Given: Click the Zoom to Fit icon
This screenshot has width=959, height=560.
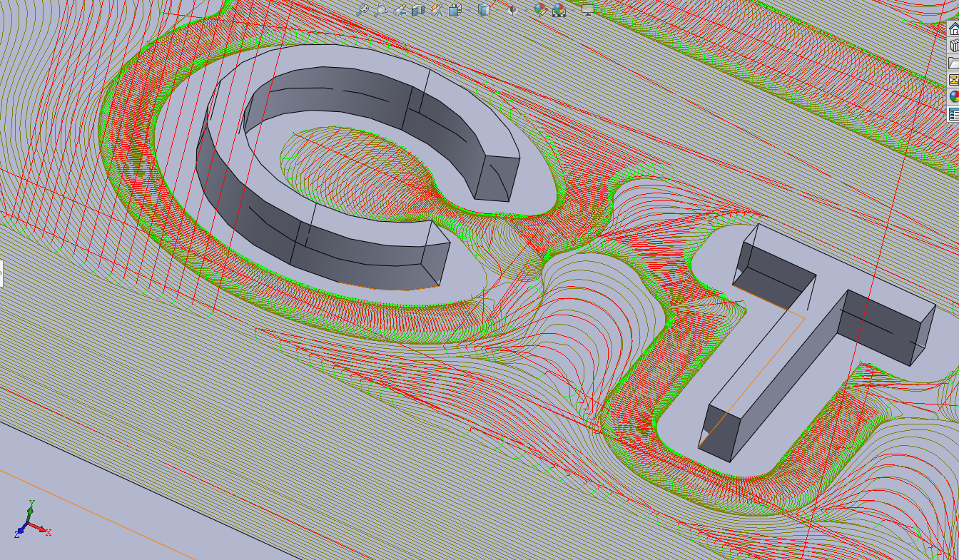Looking at the screenshot, I should pyautogui.click(x=362, y=9).
